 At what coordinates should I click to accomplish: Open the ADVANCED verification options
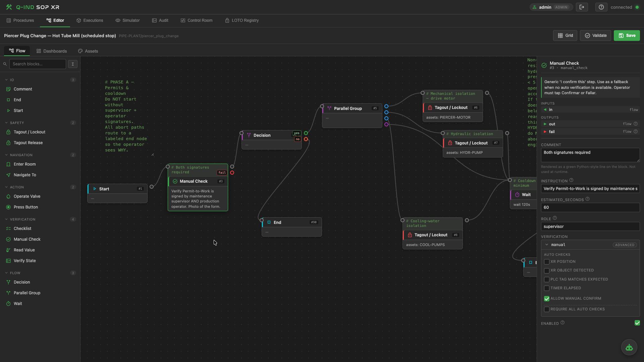[x=625, y=245]
